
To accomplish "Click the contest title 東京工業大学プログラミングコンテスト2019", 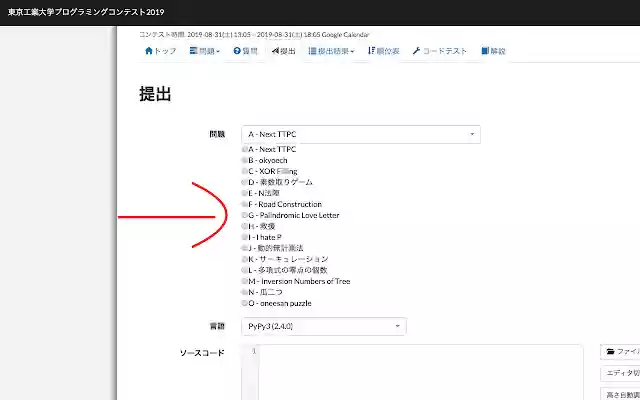I will tap(86, 12).
